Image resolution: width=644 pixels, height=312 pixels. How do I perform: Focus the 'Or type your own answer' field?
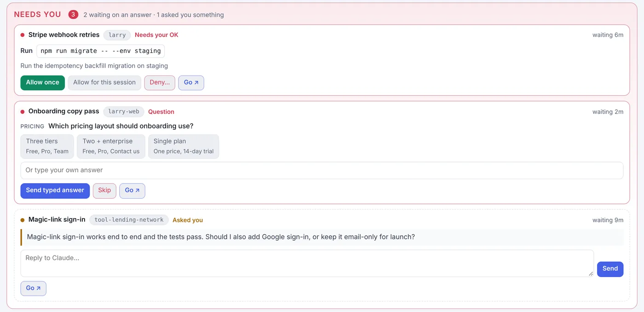(322, 170)
